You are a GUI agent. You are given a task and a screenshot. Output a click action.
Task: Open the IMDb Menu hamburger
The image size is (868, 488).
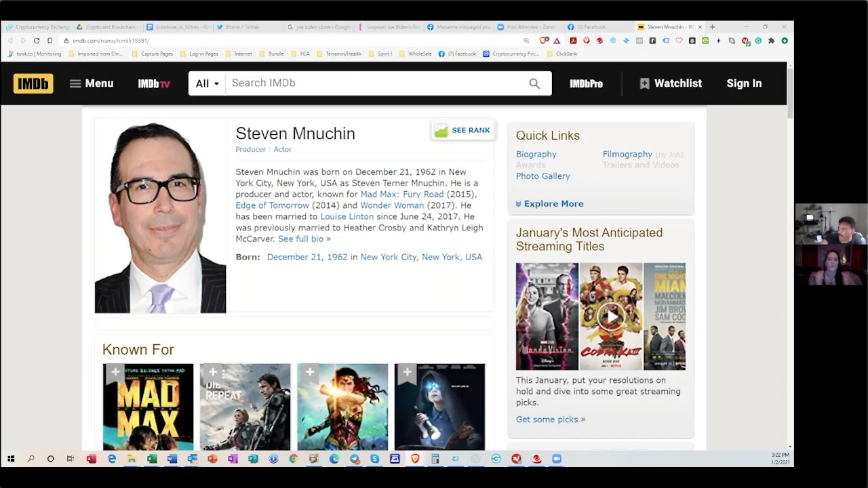[92, 83]
